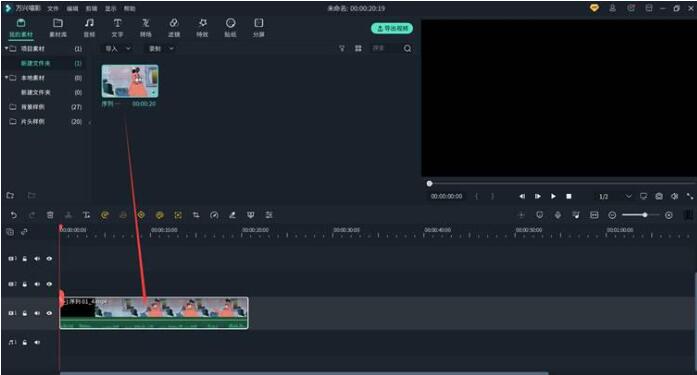Hide video track 1 with eye icon
This screenshot has height=375, width=697.
tap(49, 313)
